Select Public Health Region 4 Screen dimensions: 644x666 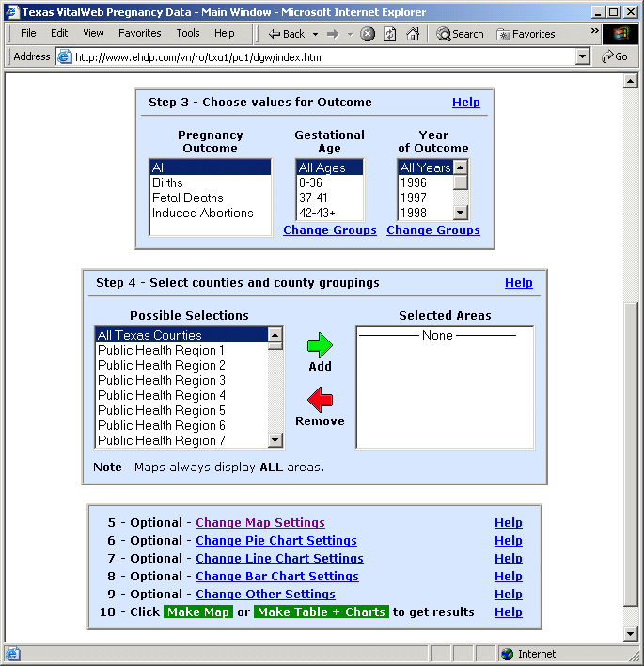181,395
